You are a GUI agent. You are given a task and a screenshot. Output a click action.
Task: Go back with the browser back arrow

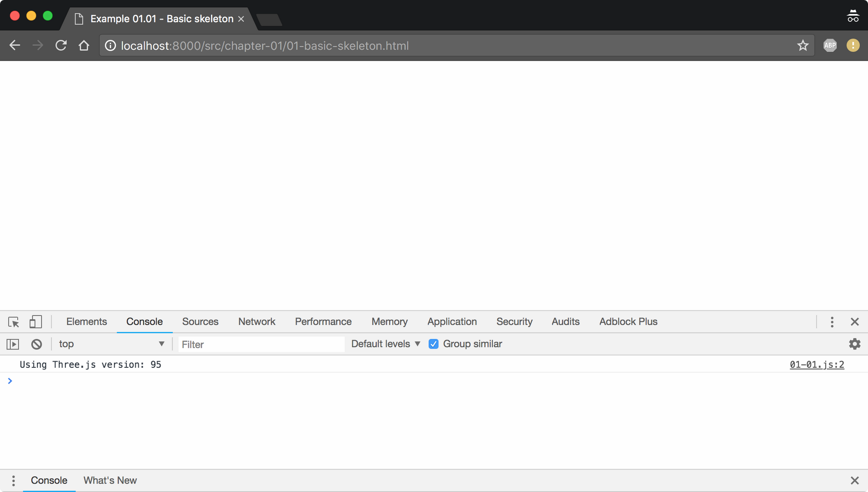[x=15, y=45]
